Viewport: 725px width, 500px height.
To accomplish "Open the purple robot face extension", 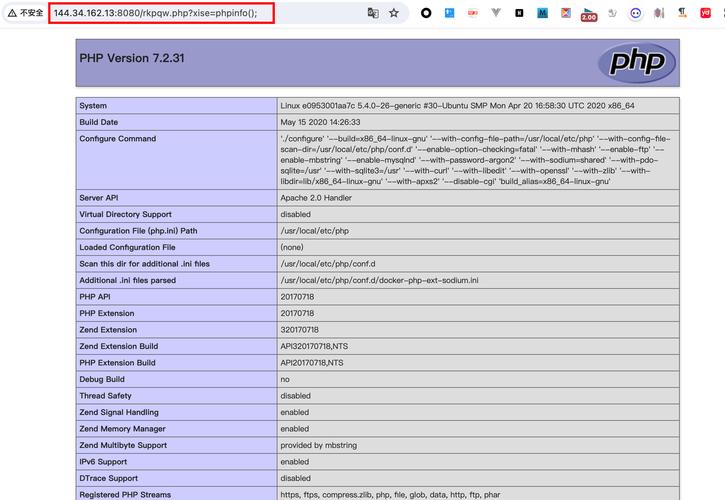I will [x=636, y=13].
